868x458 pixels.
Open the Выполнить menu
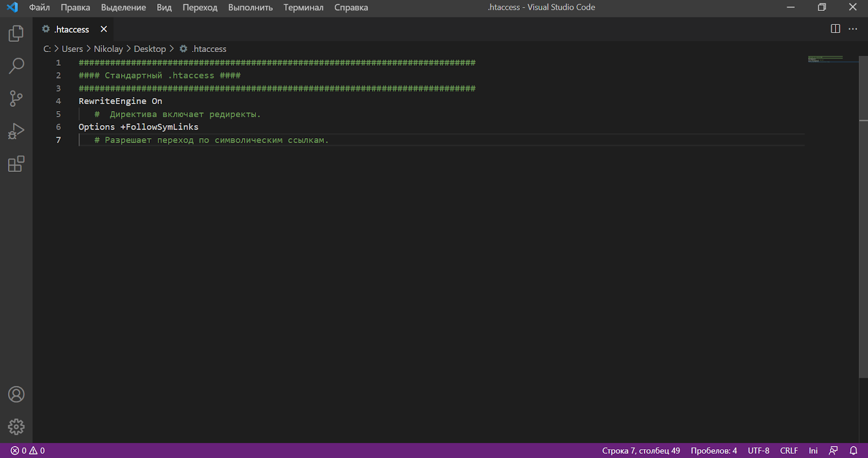251,7
